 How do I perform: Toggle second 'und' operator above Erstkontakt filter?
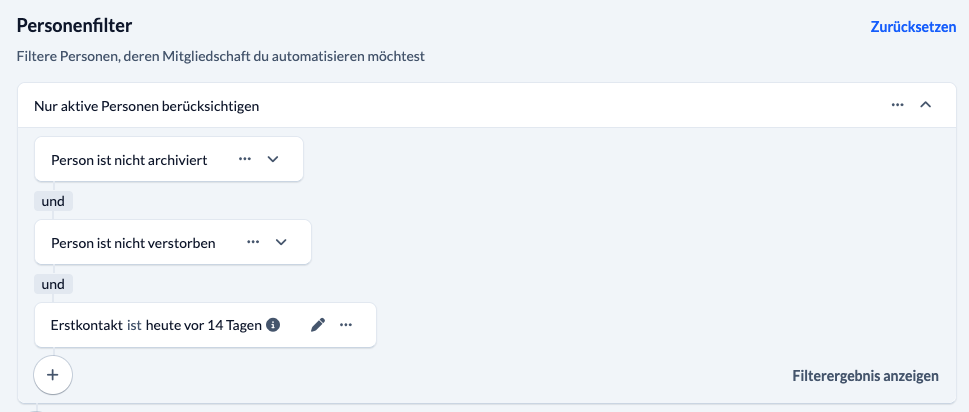(x=53, y=284)
